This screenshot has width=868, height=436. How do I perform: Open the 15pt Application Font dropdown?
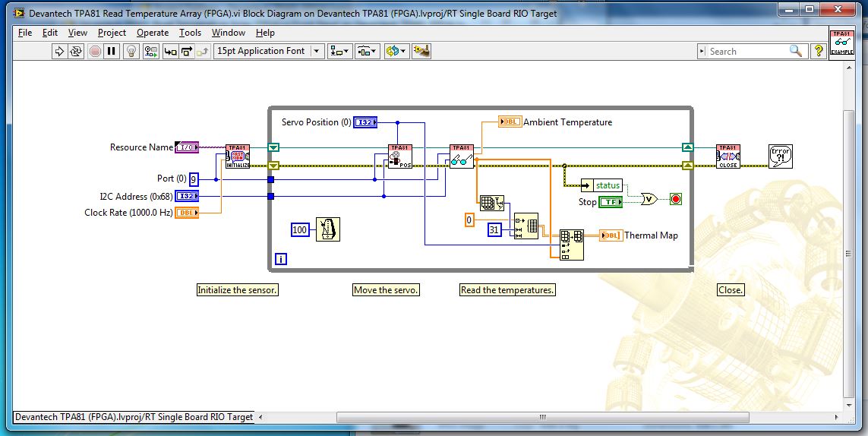[x=269, y=51]
